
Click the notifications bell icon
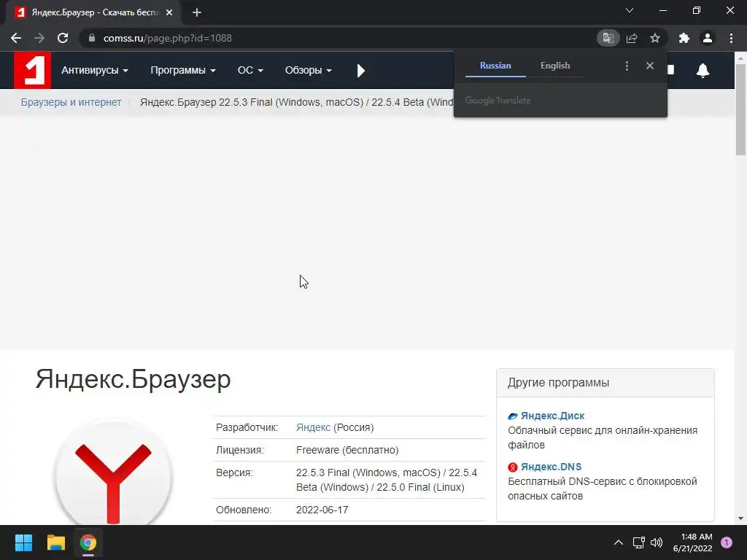(x=703, y=71)
